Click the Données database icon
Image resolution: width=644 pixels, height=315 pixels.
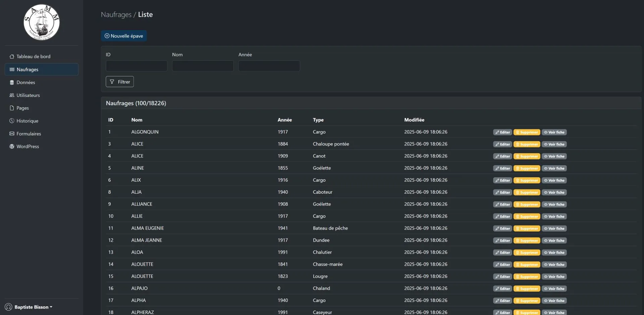(x=12, y=82)
